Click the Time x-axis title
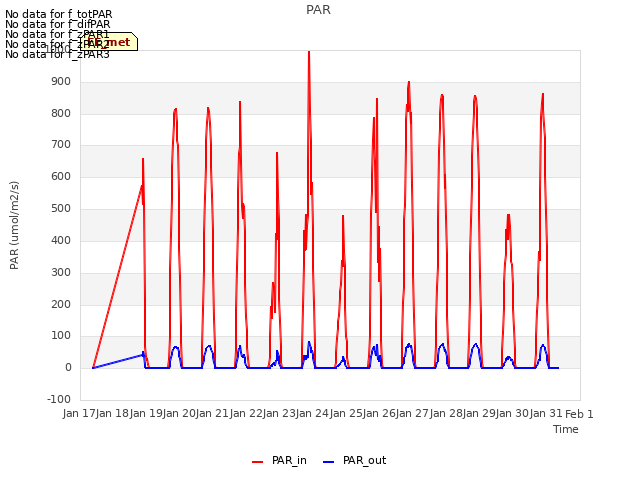Image resolution: width=640 pixels, height=480 pixels. coord(566,429)
